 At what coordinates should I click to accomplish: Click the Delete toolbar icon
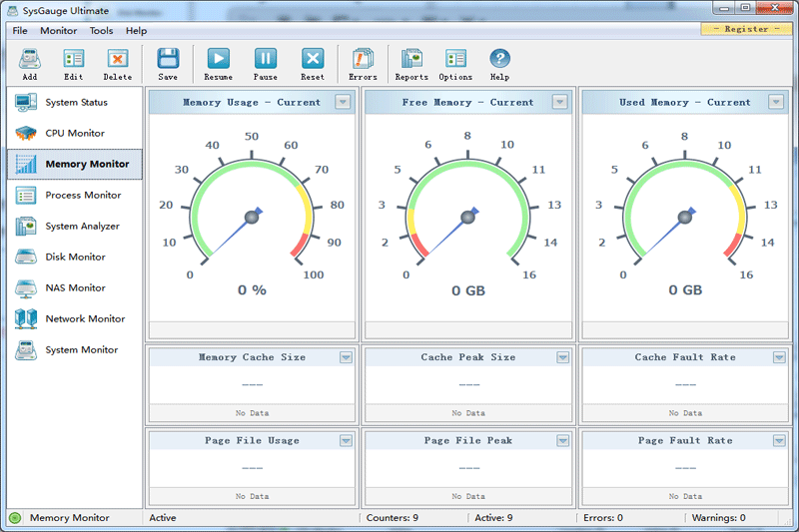point(117,60)
